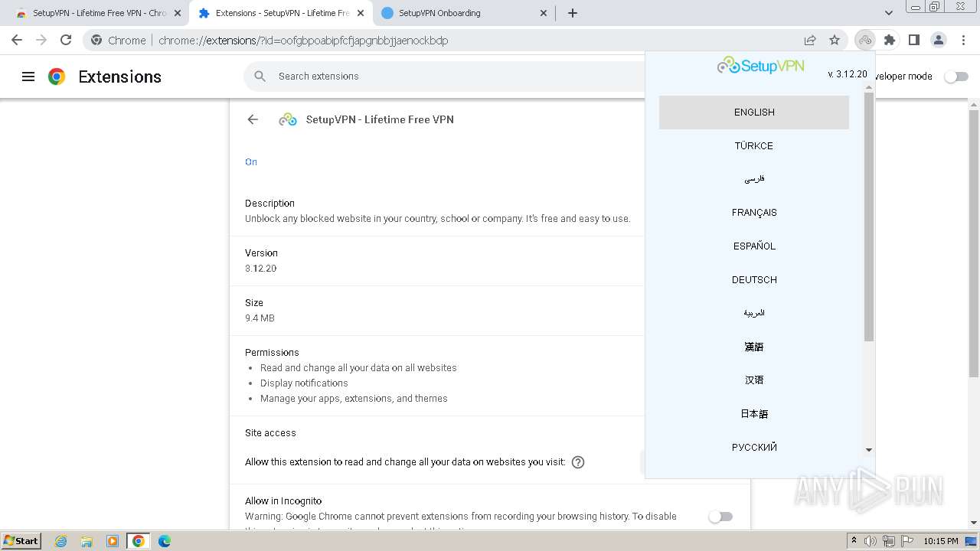This screenshot has width=980, height=551.
Task: Click the popup language list scrollbar thumb
Action: (x=869, y=217)
